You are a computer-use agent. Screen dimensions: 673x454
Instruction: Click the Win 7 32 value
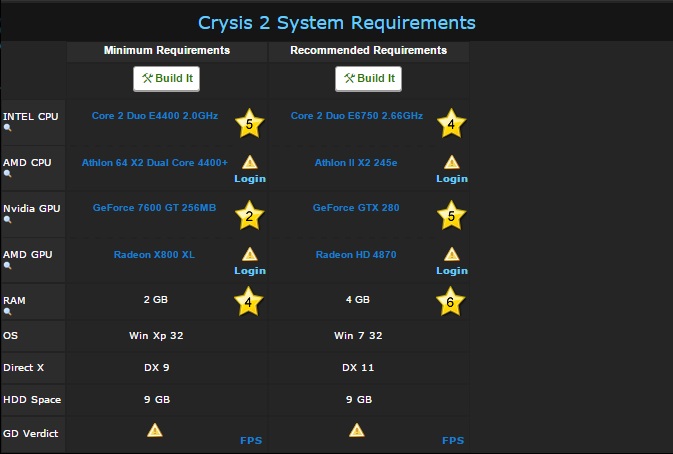coord(358,336)
